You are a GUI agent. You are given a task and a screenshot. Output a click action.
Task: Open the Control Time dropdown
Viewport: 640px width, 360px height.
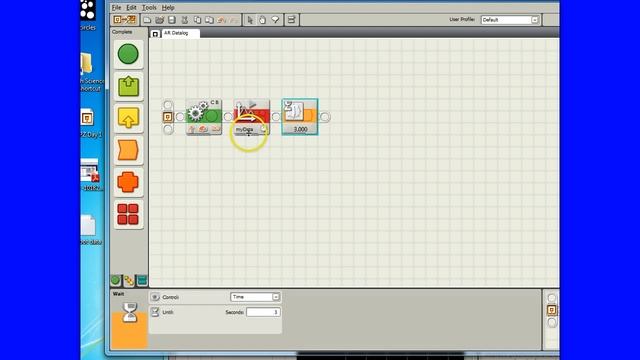255,297
